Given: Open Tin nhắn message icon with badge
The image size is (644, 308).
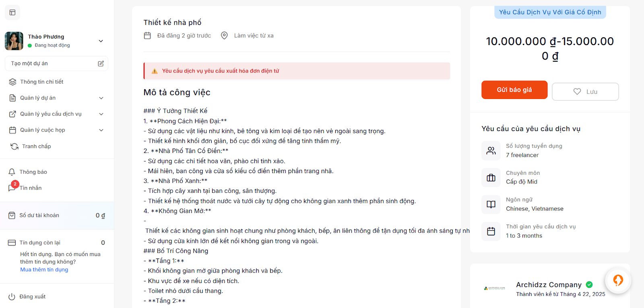Looking at the screenshot, I should (x=12, y=187).
